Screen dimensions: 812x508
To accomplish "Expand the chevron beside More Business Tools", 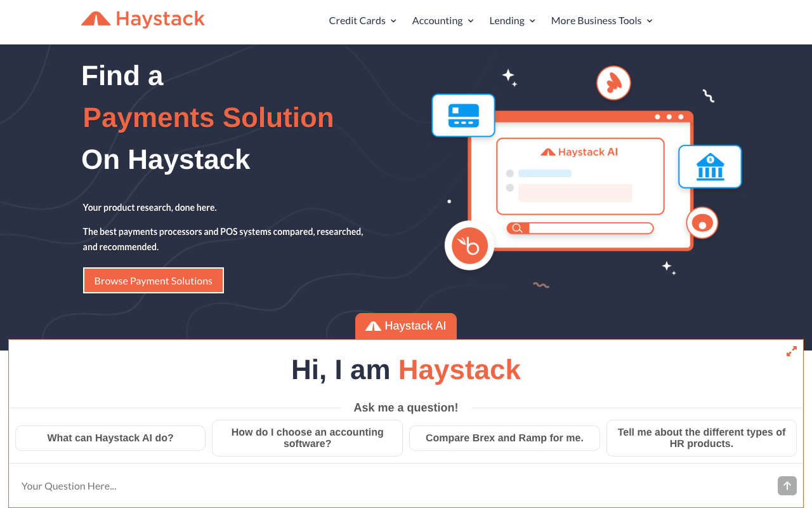I will pyautogui.click(x=650, y=21).
